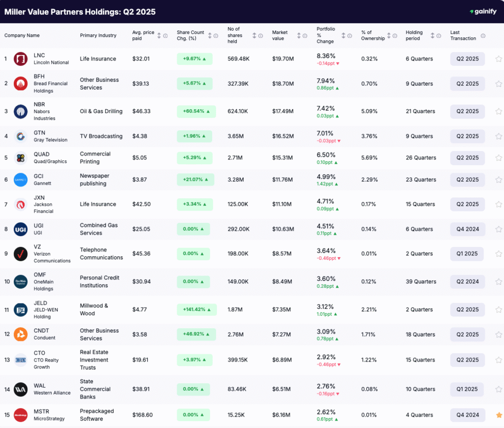Sort by Portfolio % Change arrows
The width and height of the screenshot is (504, 428).
343,35
